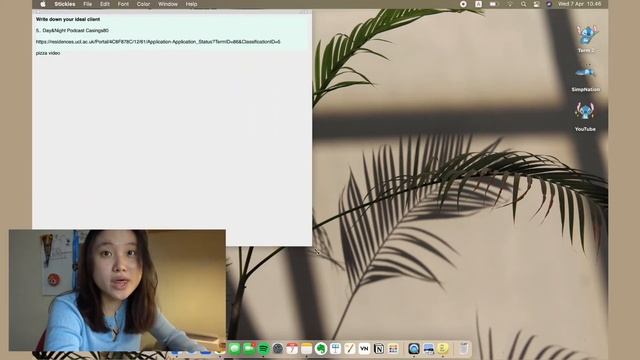
Task: Open the Color menu
Action: [143, 4]
